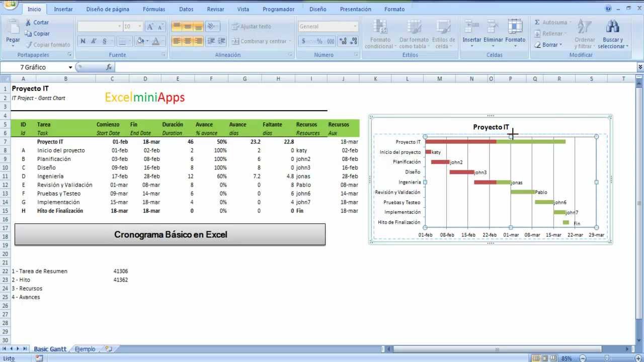Open the font size dropdown
The image size is (644, 362).
pyautogui.click(x=140, y=27)
